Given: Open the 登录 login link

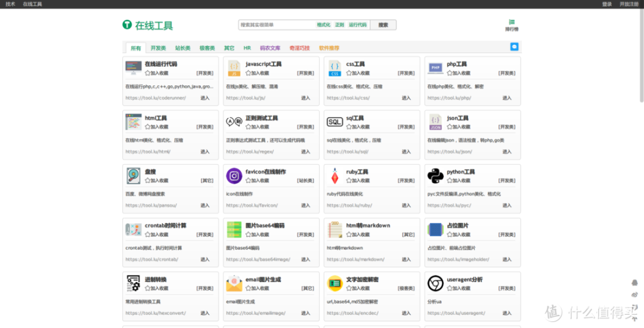Looking at the screenshot, I should [x=607, y=4].
